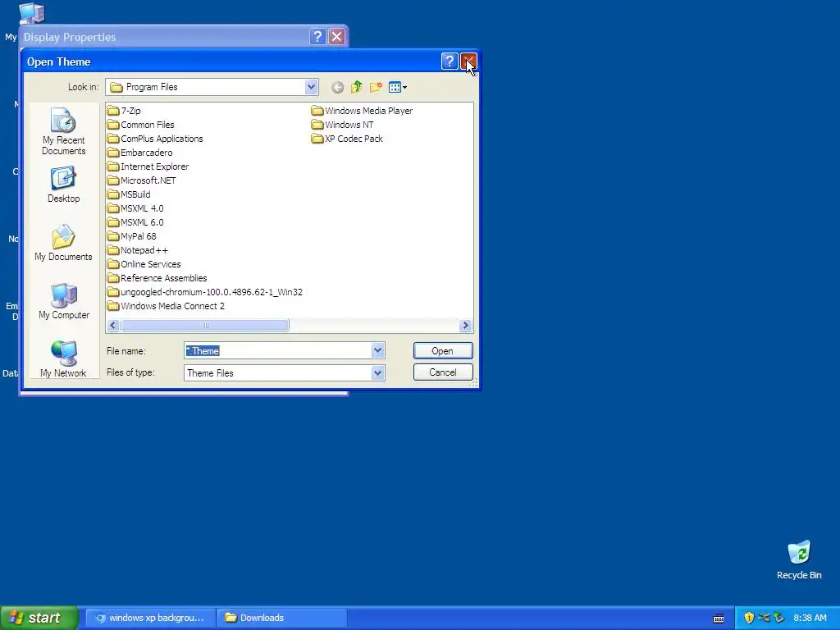
Task: Select the Common Files folder
Action: click(x=141, y=125)
